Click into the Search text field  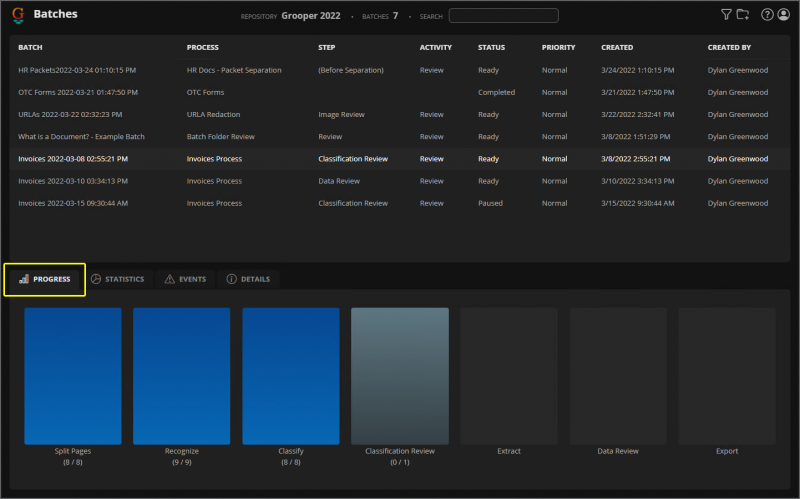(503, 16)
